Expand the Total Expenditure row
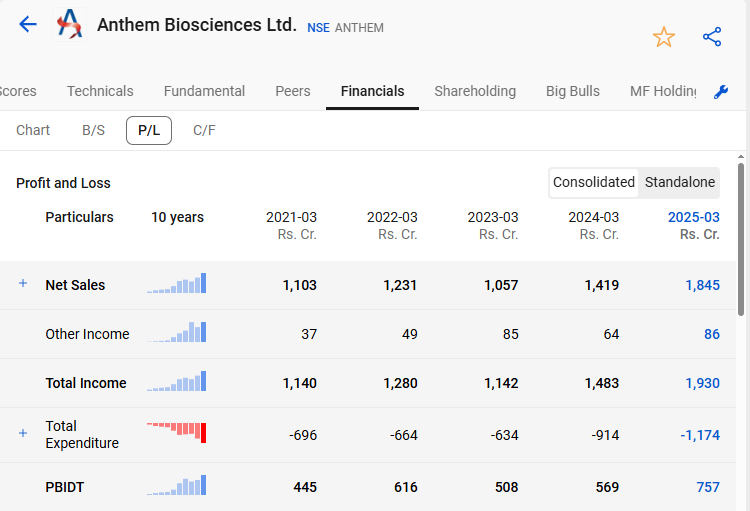This screenshot has height=511, width=750. [22, 433]
